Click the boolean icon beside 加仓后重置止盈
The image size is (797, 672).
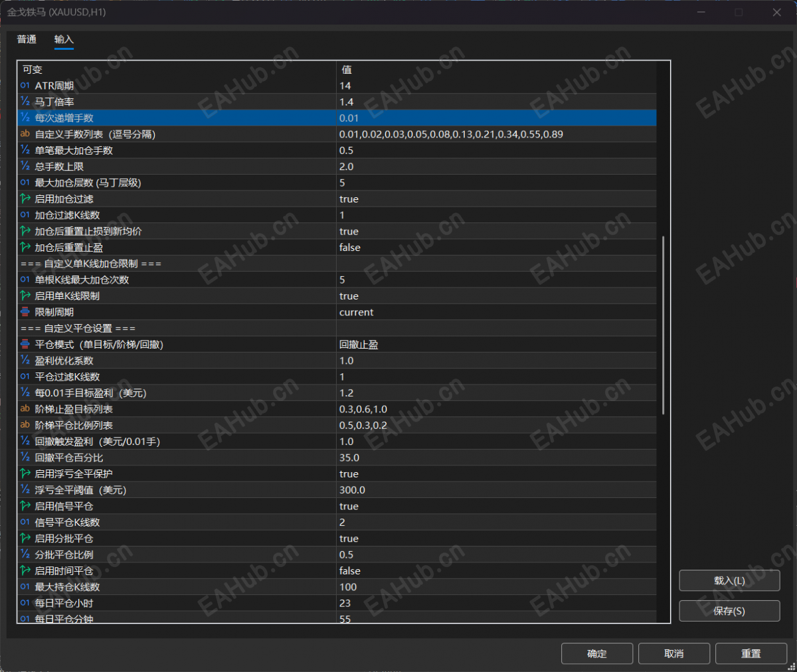click(x=25, y=247)
